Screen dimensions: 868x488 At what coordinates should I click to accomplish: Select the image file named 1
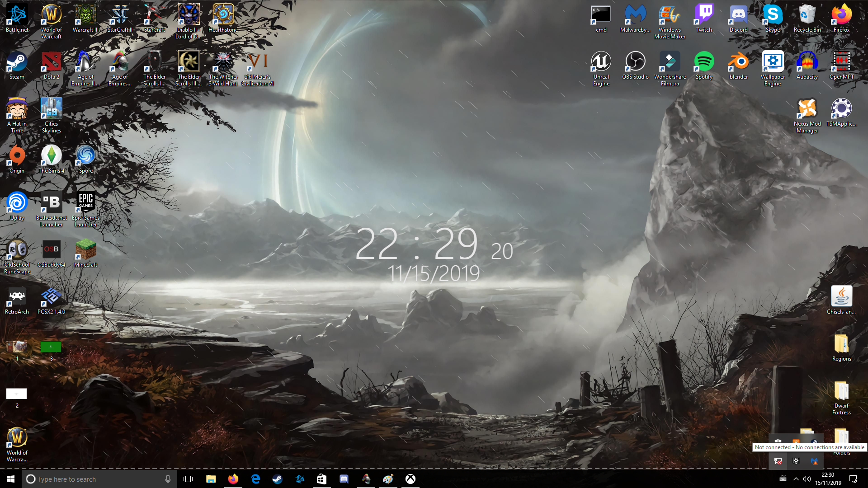pos(17,350)
